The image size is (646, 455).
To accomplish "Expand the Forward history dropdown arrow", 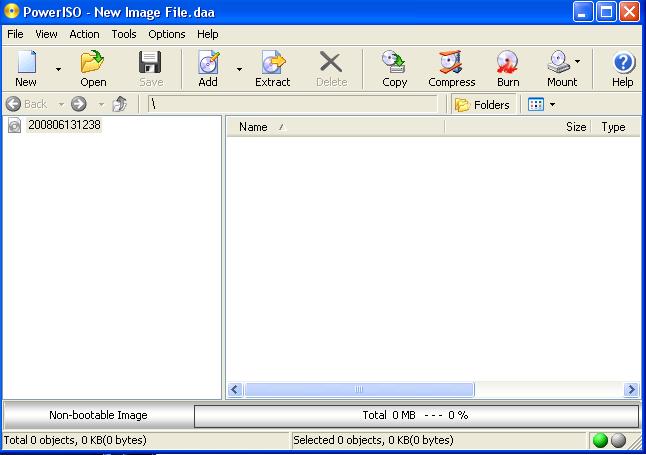I will [101, 104].
